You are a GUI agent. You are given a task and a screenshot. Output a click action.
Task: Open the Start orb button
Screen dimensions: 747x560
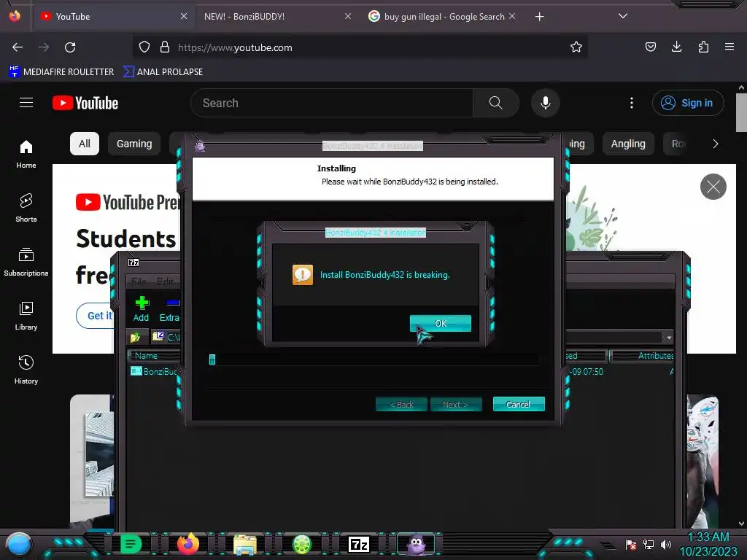click(x=19, y=544)
